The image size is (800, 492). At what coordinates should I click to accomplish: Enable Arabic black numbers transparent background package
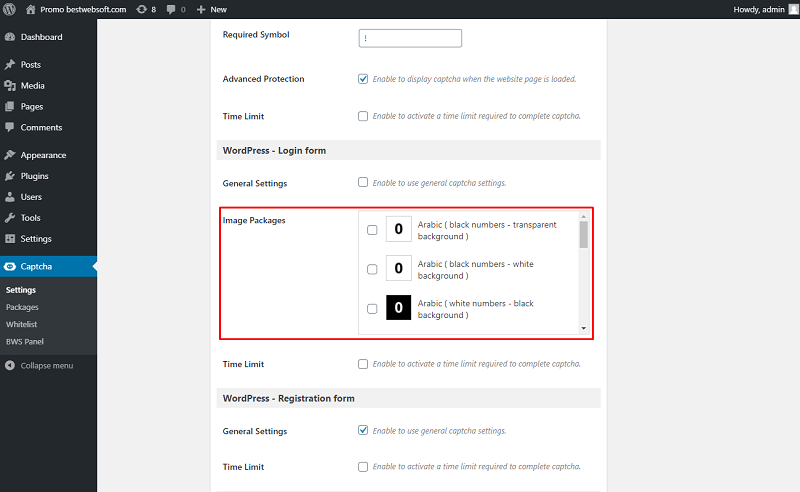point(372,230)
